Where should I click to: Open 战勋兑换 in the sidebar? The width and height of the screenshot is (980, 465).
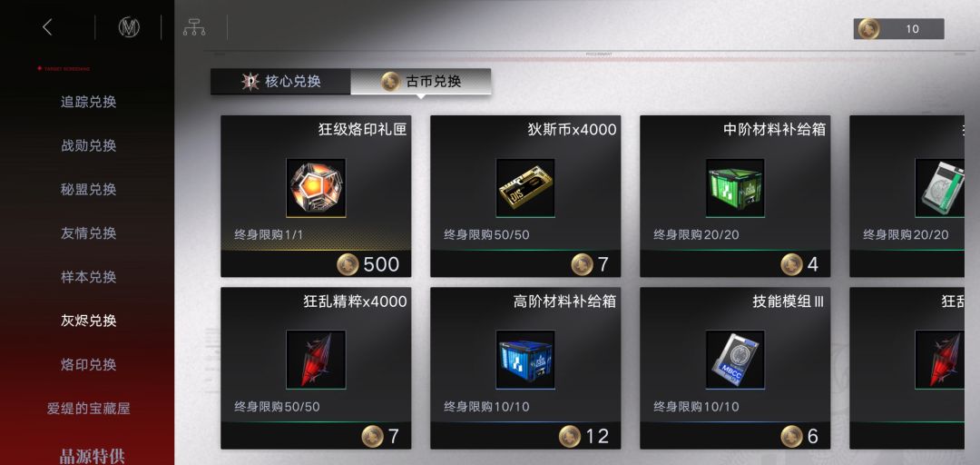coord(88,146)
